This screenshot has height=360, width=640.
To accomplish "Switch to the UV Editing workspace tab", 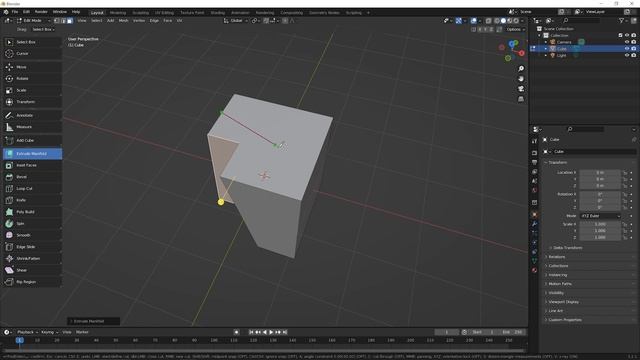I will click(x=164, y=13).
